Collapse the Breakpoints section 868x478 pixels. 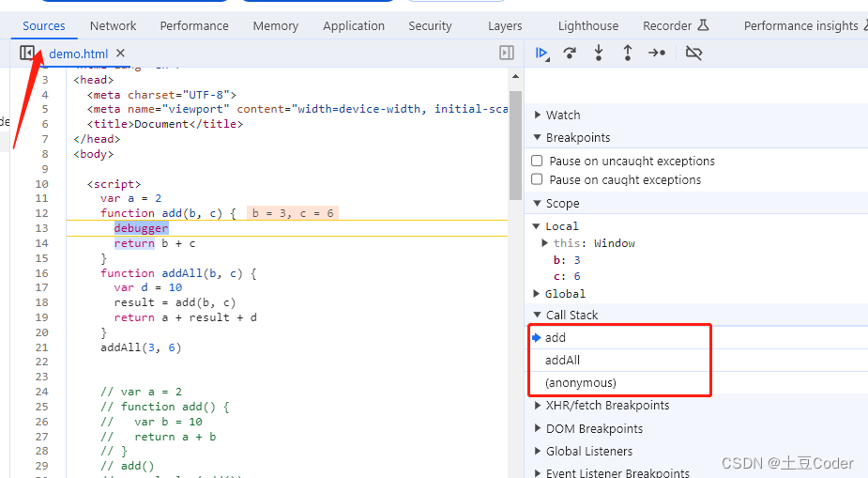click(x=537, y=137)
